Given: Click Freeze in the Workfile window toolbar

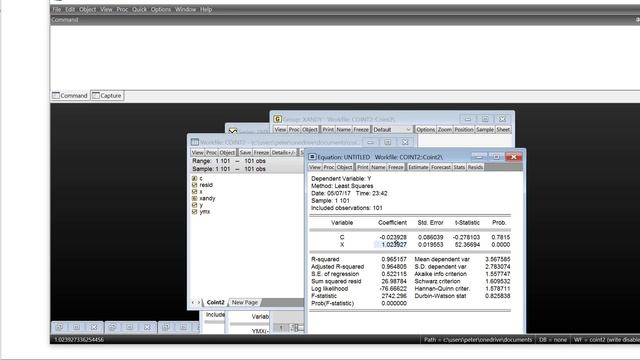Looking at the screenshot, I should pos(261,153).
